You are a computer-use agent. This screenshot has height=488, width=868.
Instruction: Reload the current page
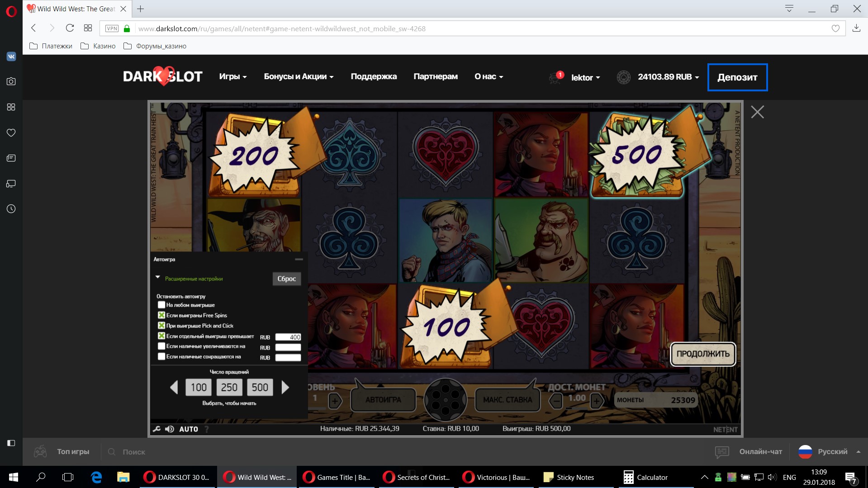pos(70,28)
